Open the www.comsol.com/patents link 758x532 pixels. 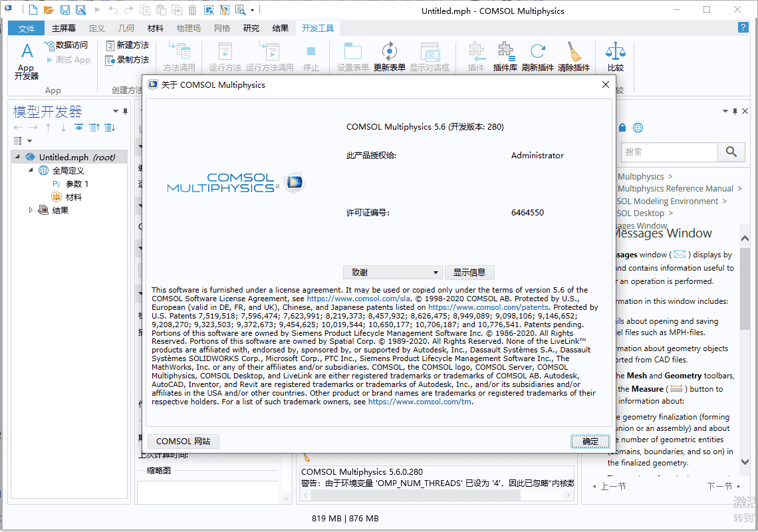[x=488, y=307]
